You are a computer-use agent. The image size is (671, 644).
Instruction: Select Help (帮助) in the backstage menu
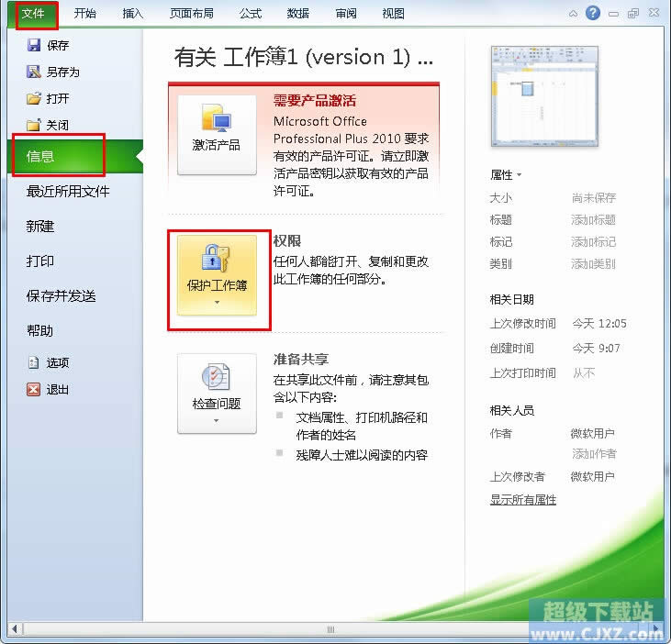(x=40, y=330)
